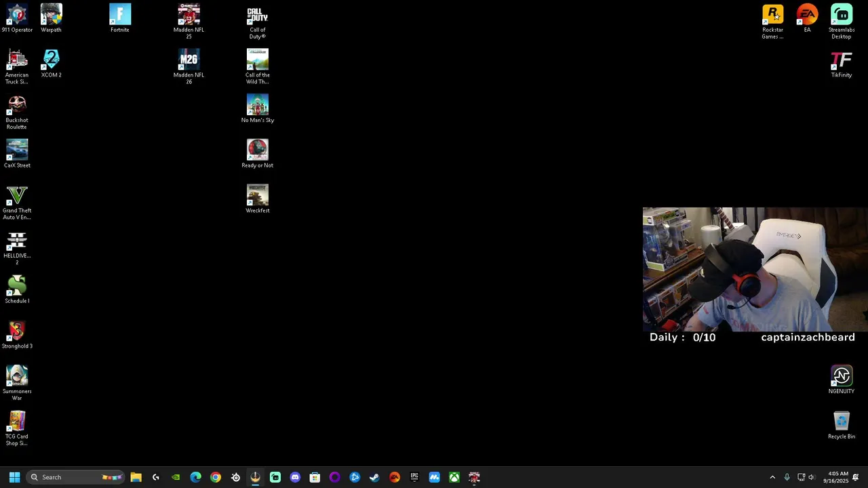The image size is (868, 488).
Task: Select Call of the Wild desktop icon
Action: (x=258, y=66)
